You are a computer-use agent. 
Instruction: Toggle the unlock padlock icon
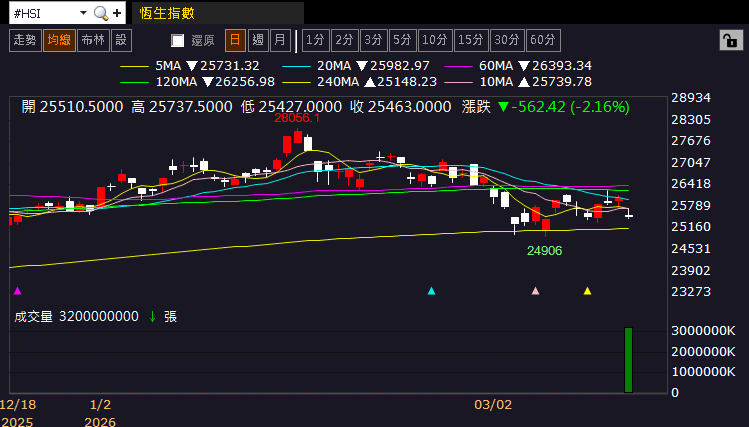point(731,41)
